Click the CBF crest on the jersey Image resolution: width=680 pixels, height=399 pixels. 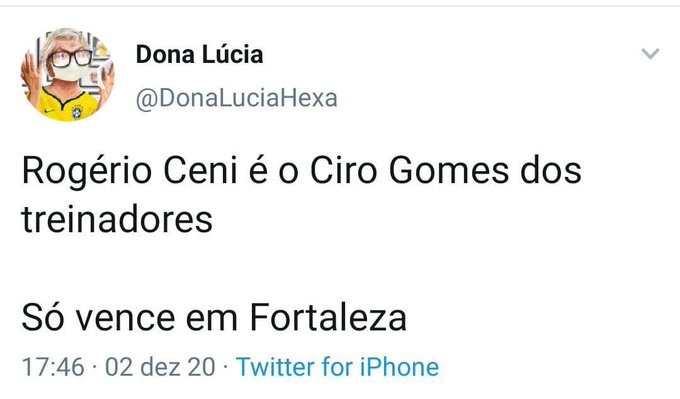(77, 112)
